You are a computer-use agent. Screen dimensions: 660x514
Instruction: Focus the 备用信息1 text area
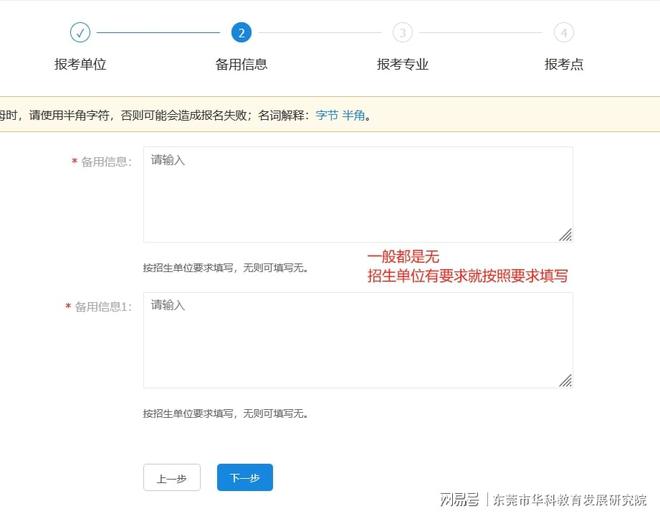pos(357,340)
